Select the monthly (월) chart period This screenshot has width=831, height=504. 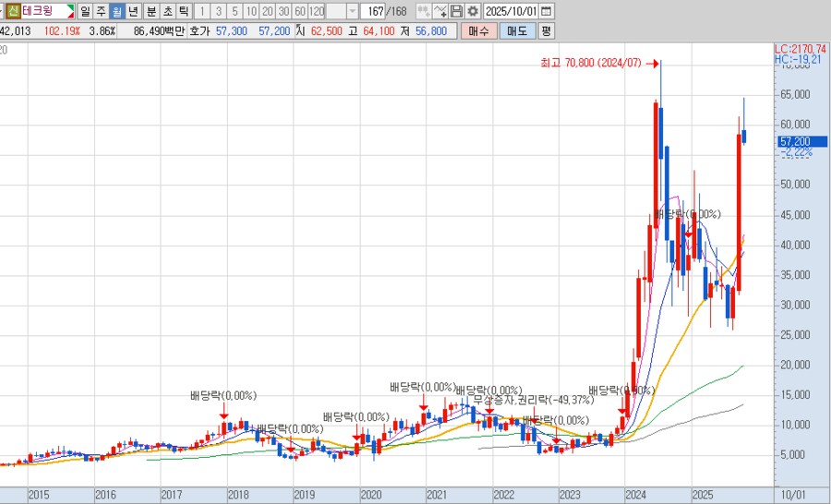pyautogui.click(x=116, y=11)
